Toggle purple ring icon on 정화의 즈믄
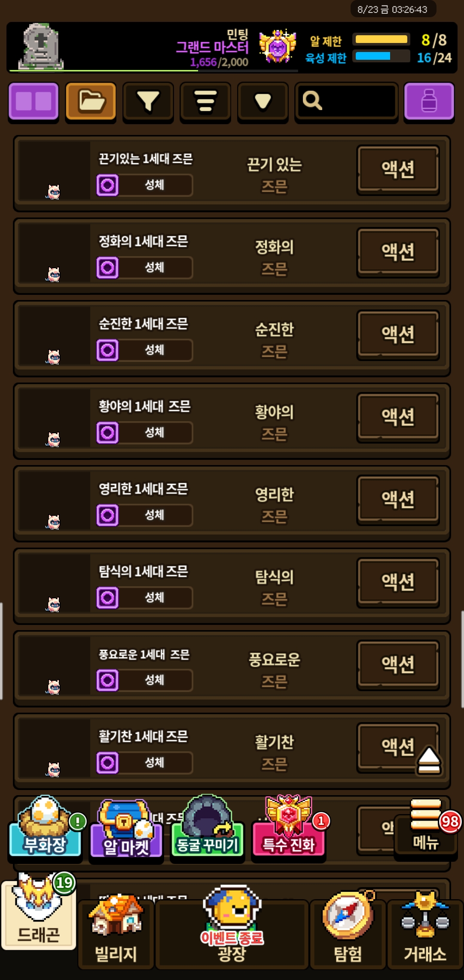The image size is (464, 980). 107,268
